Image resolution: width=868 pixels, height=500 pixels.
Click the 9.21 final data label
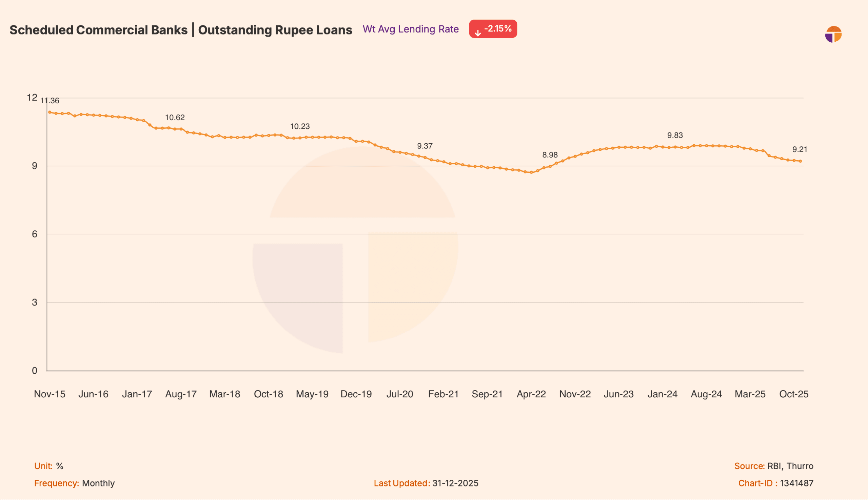[800, 149]
